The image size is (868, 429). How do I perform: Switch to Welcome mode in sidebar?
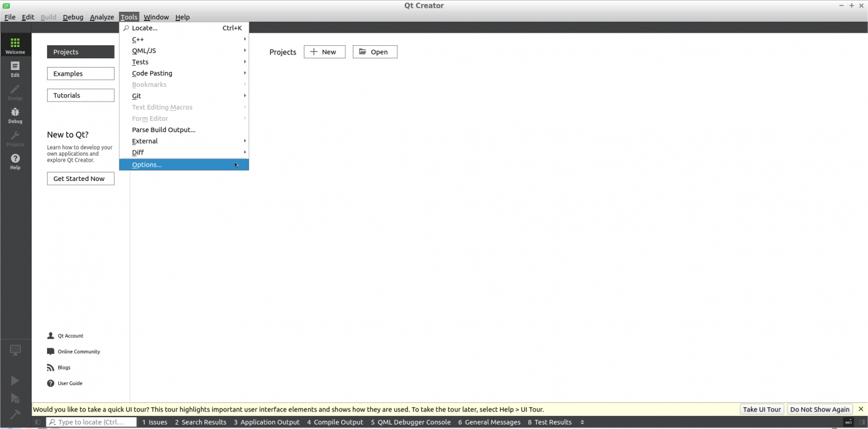pos(15,45)
